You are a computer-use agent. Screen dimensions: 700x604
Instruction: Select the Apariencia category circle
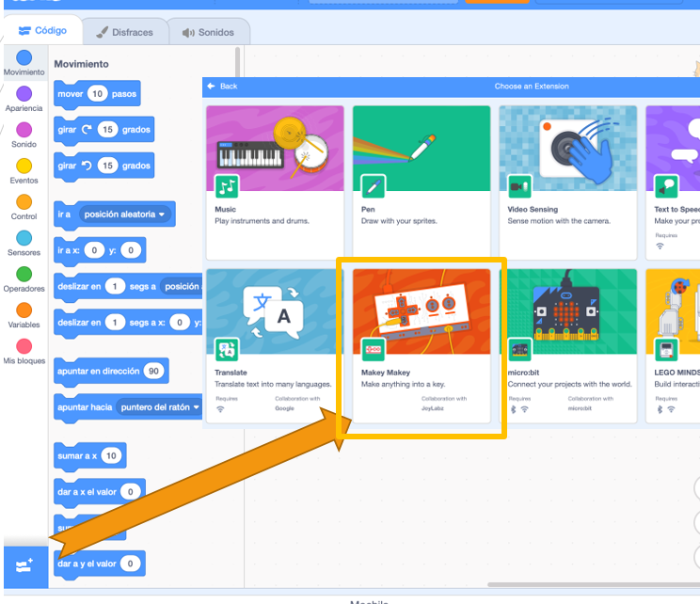(x=24, y=94)
